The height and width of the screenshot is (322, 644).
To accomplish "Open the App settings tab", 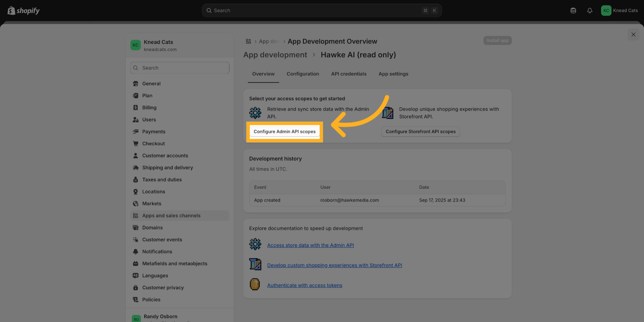I will tap(393, 74).
